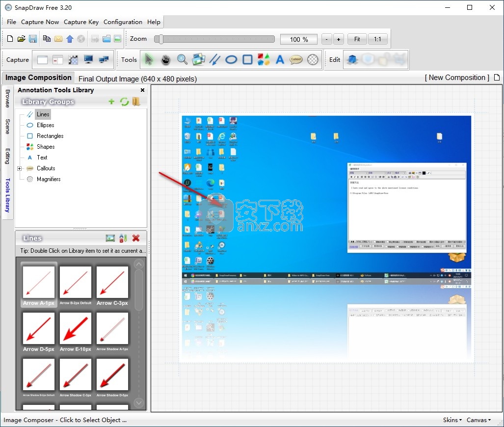Open the Scene side tab

7,126
